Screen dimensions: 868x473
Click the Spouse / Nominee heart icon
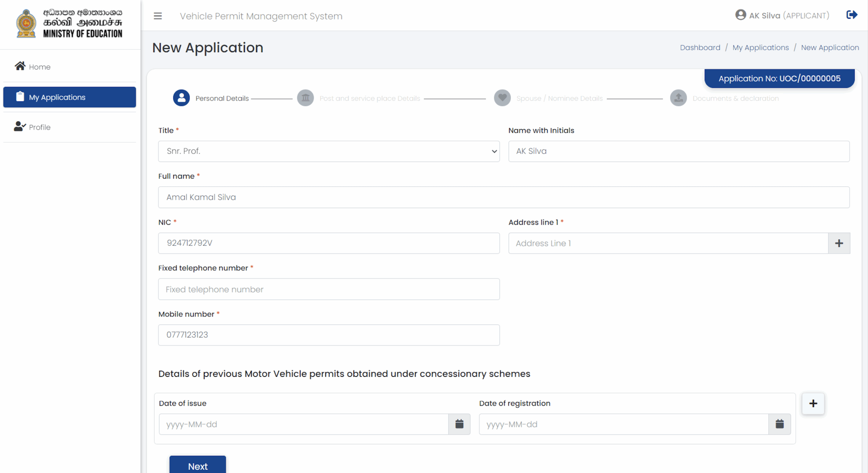point(502,98)
